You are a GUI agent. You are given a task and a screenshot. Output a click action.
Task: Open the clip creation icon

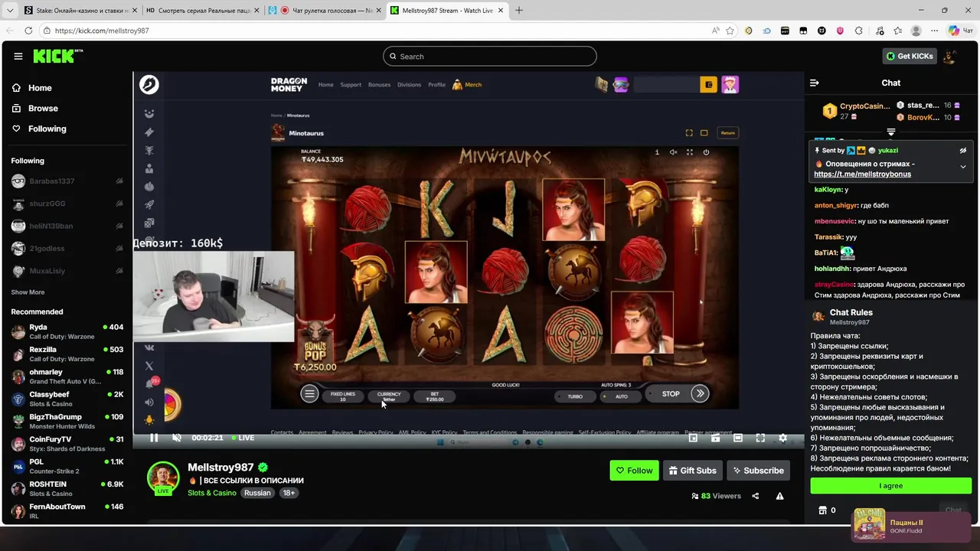(x=715, y=438)
